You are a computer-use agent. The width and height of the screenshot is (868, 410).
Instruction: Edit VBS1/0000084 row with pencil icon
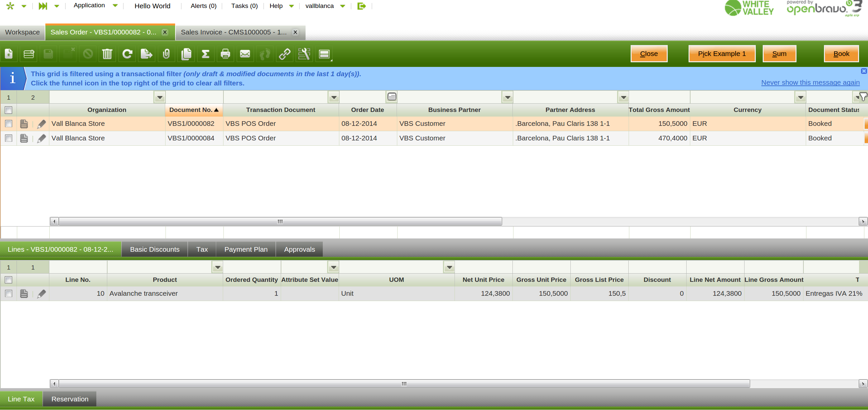pyautogui.click(x=41, y=138)
